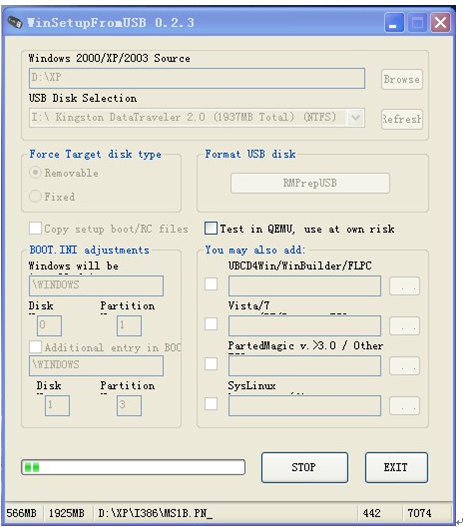The image size is (465, 527).
Task: Open the browse button for SysLinux source
Action: (405, 406)
